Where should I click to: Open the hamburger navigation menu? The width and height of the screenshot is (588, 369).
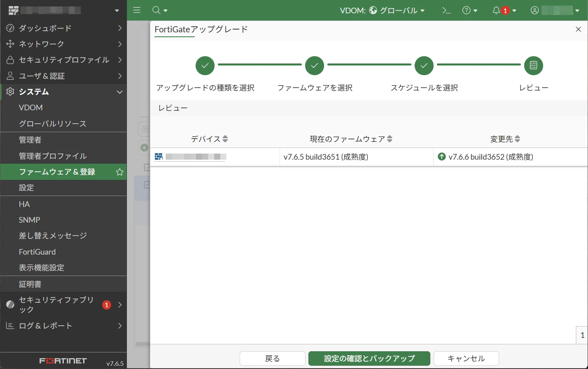pos(137,10)
